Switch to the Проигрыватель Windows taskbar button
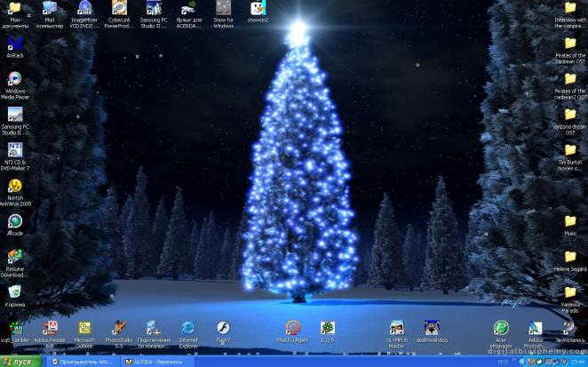This screenshot has height=367, width=588. (x=84, y=362)
